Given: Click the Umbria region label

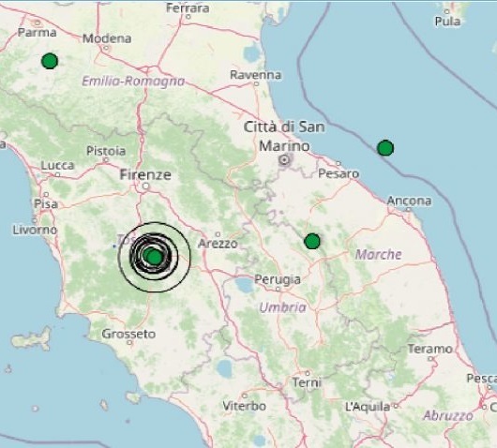Looking at the screenshot, I should coord(283,307).
